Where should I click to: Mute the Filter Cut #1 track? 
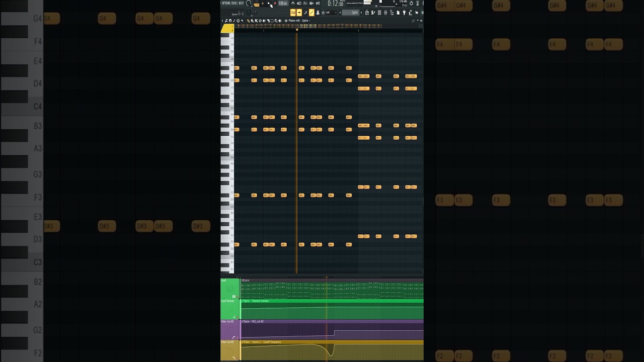(x=237, y=338)
